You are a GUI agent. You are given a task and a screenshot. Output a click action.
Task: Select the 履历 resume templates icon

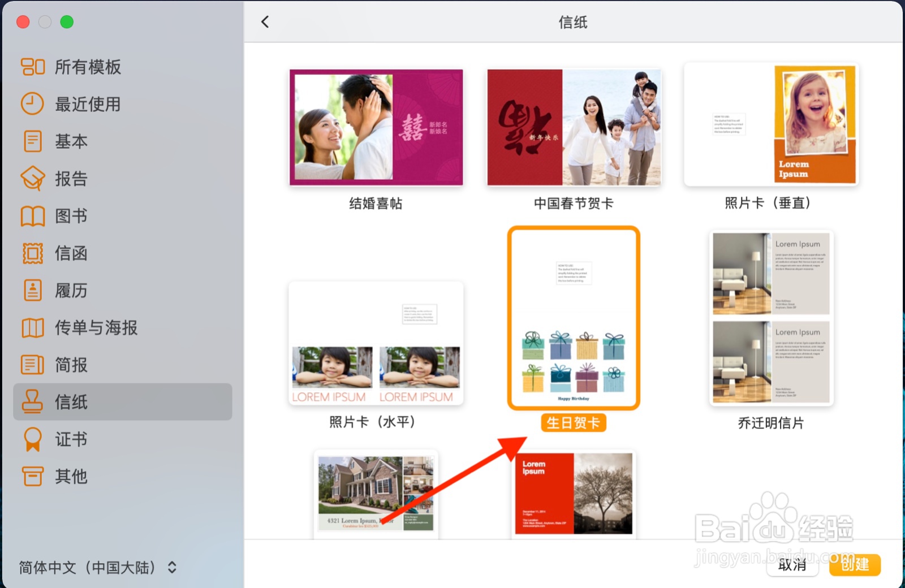click(x=32, y=291)
